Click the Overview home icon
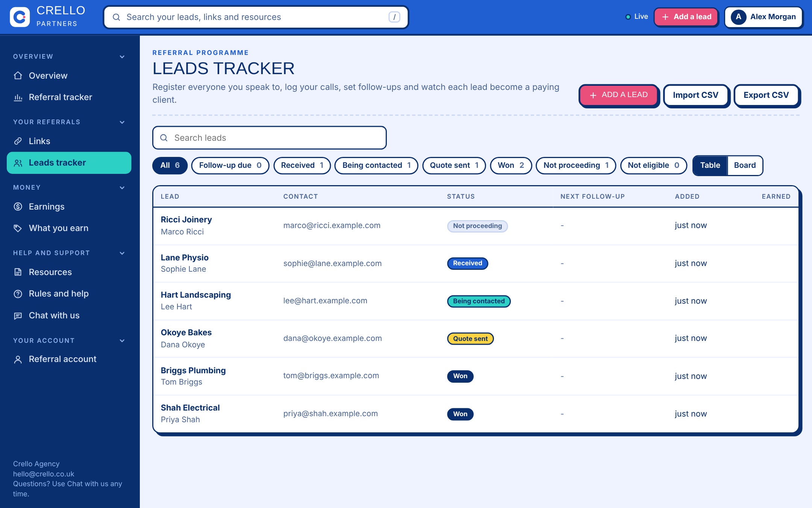Viewport: 812px width, 508px height. point(18,76)
